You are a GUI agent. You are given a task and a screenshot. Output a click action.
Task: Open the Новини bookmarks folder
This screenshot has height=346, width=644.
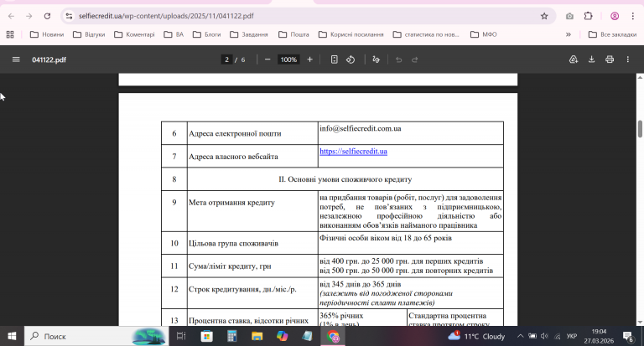click(x=47, y=34)
